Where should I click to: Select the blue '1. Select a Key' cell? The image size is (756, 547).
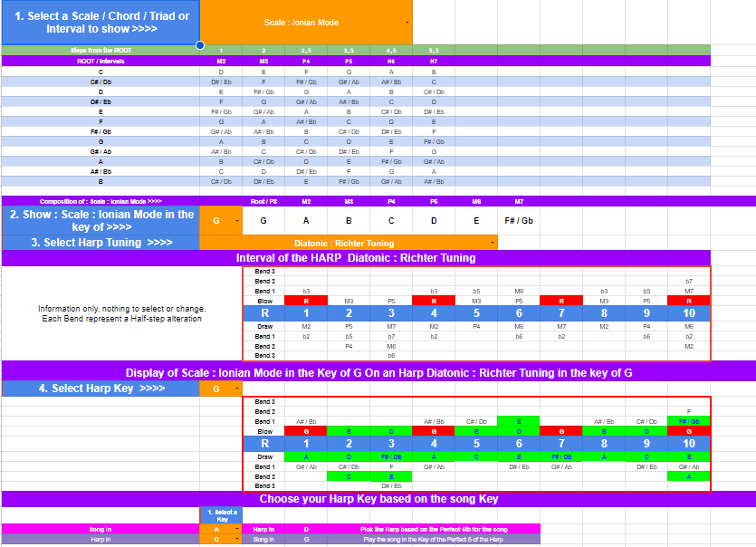point(221,514)
